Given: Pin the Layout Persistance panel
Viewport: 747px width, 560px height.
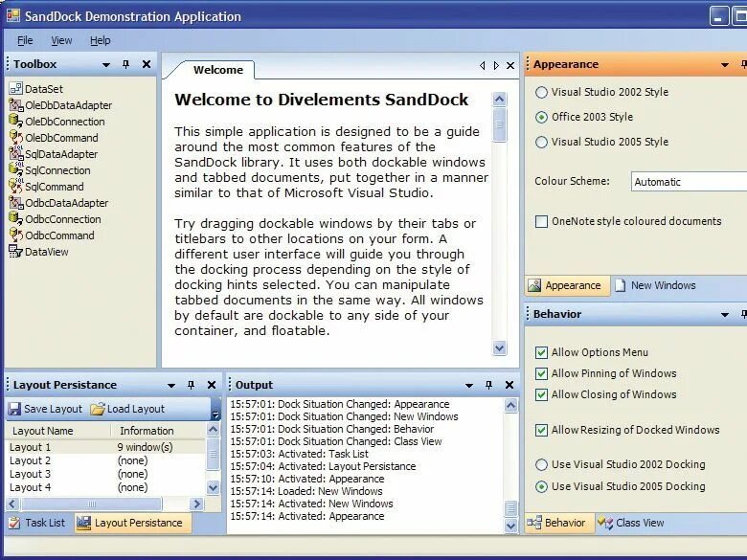Looking at the screenshot, I should tap(191, 385).
